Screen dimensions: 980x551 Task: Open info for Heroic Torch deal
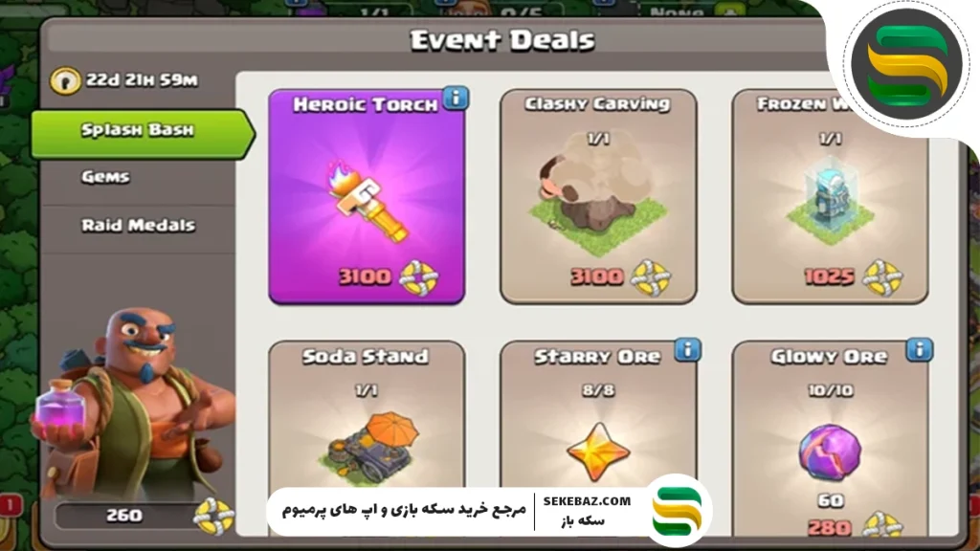[456, 99]
